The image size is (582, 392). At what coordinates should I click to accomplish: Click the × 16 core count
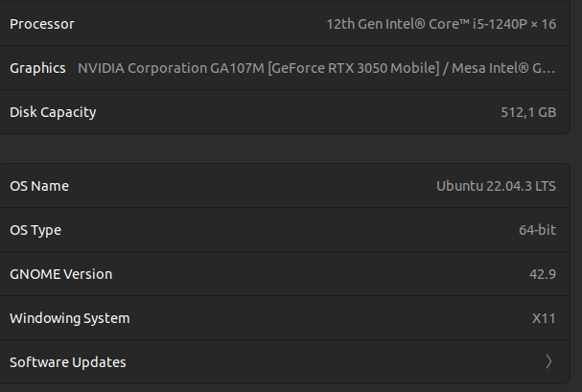[545, 24]
